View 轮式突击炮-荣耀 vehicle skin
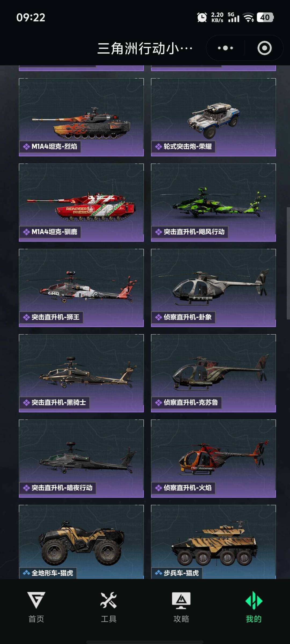The height and width of the screenshot is (644, 290). (x=213, y=117)
